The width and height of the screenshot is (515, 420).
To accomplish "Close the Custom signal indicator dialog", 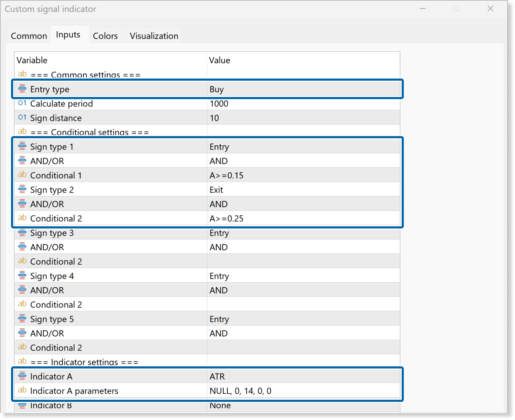I will (490, 9).
